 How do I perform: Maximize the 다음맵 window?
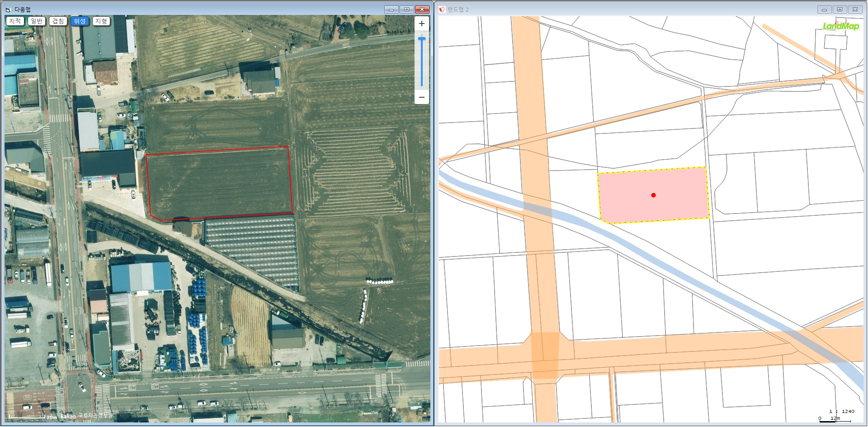[406, 9]
